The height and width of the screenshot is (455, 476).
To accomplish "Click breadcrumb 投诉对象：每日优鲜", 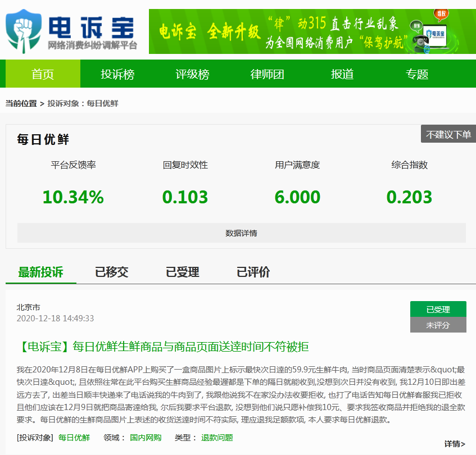I will pyautogui.click(x=83, y=103).
